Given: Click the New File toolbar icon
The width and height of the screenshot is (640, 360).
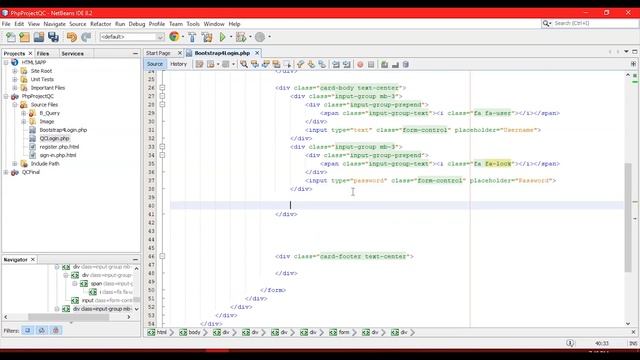Looking at the screenshot, I should point(11,37).
